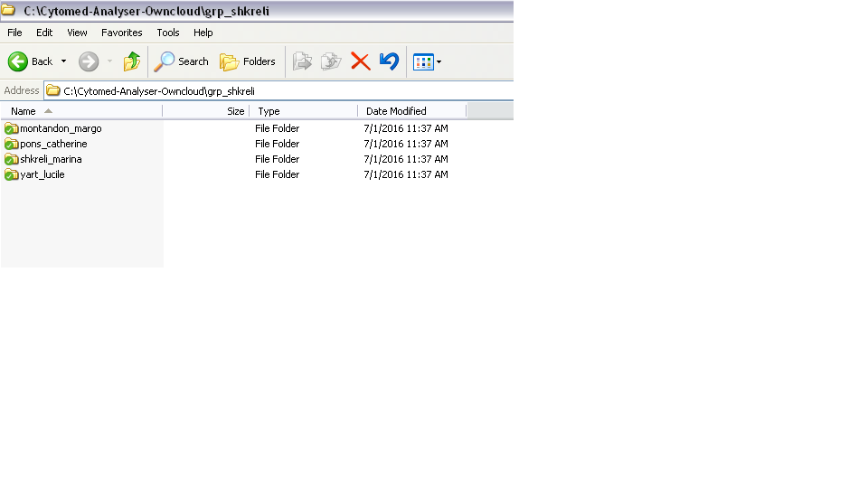This screenshot has height=488, width=868.
Task: Click the Forward arrow icon
Action: (x=89, y=61)
